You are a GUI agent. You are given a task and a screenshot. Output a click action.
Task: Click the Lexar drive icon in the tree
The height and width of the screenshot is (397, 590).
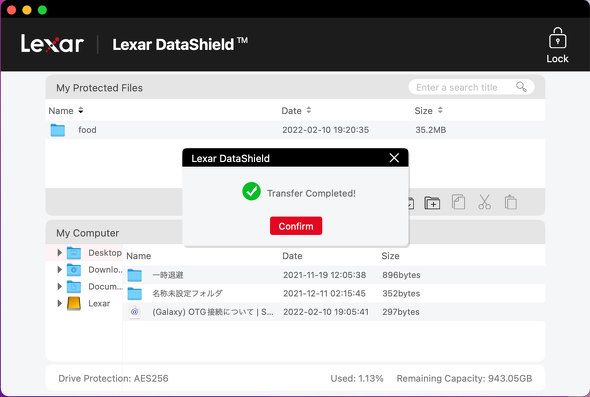pos(74,304)
